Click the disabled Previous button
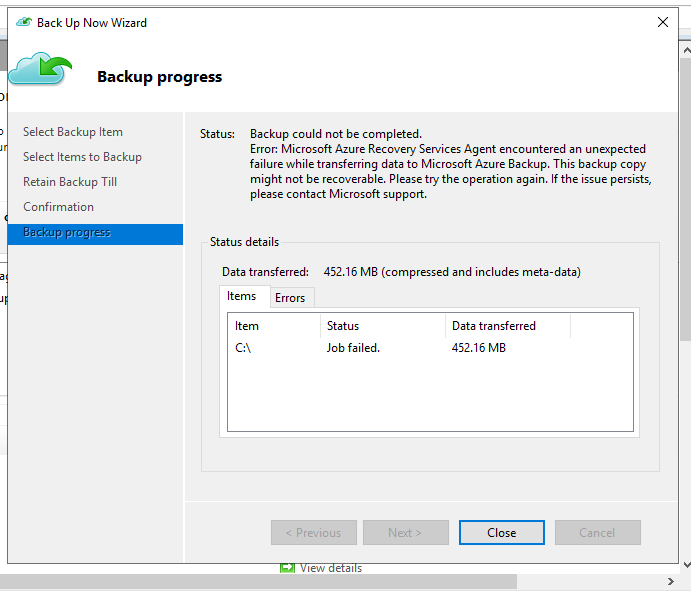The width and height of the screenshot is (691, 592). click(314, 532)
